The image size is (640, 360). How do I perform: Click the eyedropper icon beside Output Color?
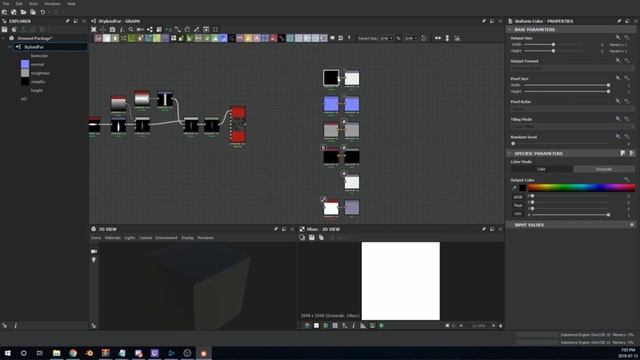click(514, 188)
